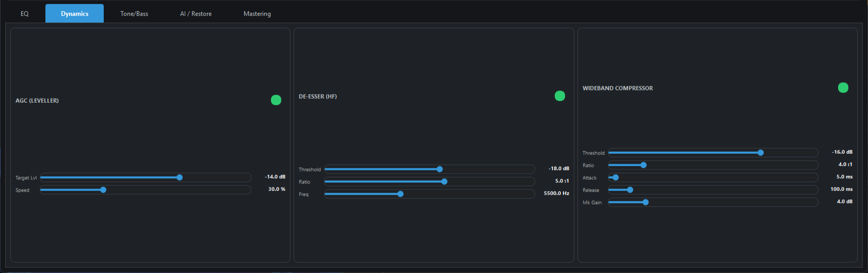Toggle the AGC (Leveller) enable indicator
Screen dimensions: 868x273
276,100
